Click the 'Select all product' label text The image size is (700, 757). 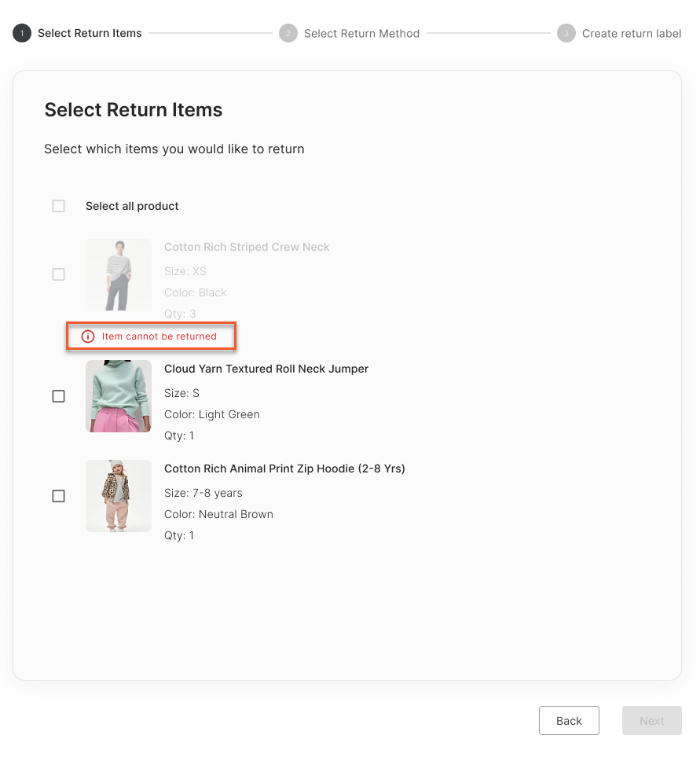tap(132, 206)
